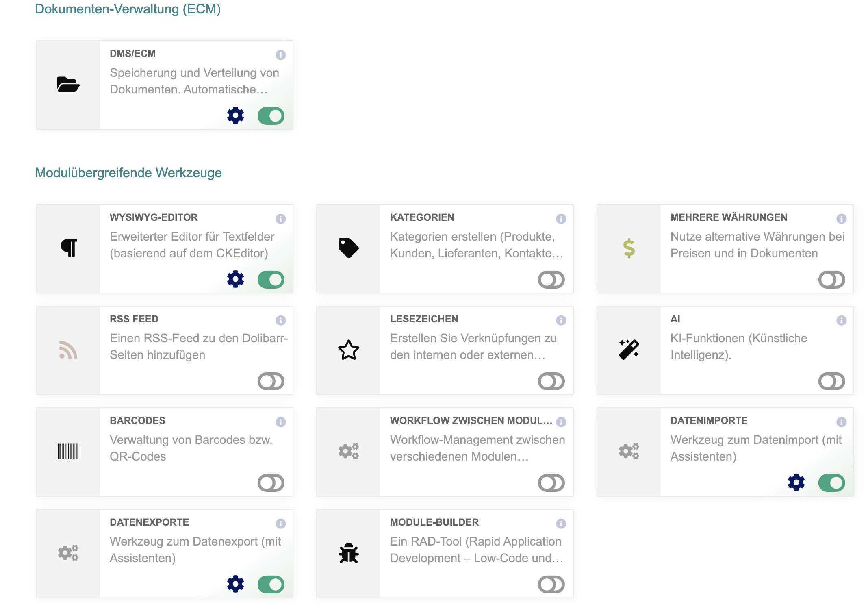Click the AI magic wand icon
This screenshot has width=868, height=613.
(x=629, y=350)
